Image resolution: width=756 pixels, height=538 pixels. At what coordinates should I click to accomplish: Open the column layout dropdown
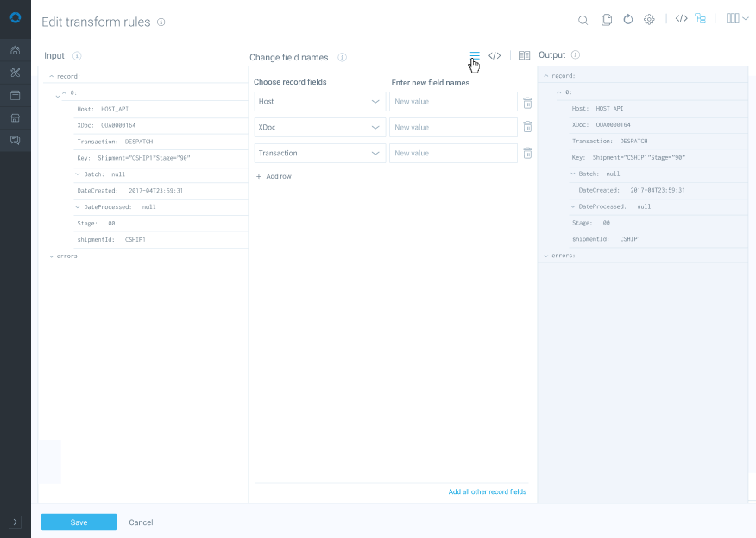click(737, 19)
